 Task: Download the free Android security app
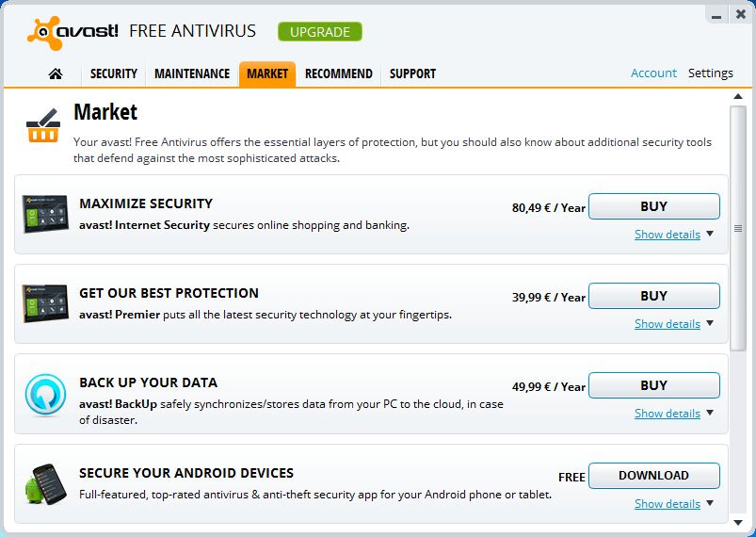tap(653, 476)
